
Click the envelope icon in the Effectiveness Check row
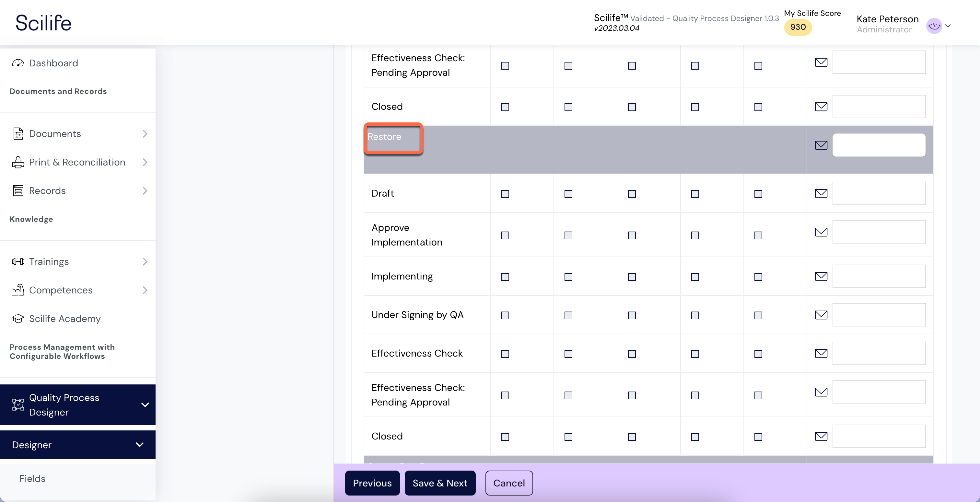point(821,354)
